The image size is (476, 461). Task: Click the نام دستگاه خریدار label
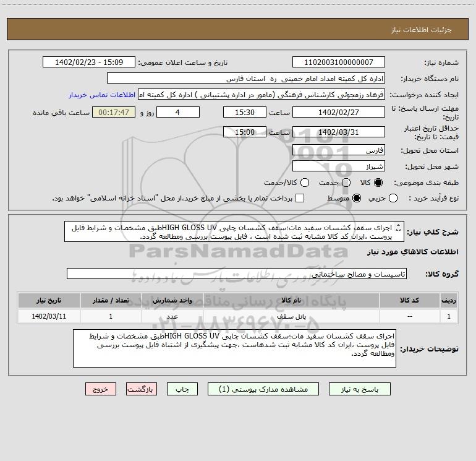point(430,79)
